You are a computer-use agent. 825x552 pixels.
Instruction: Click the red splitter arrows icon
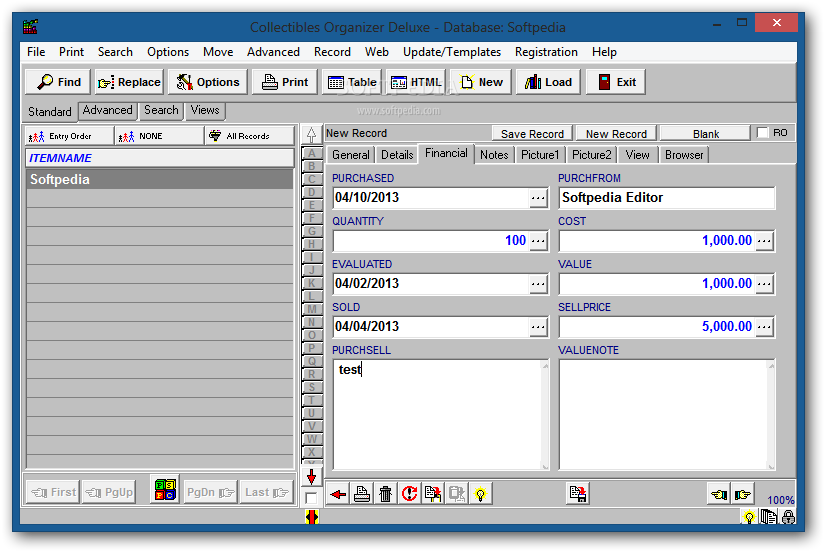(x=311, y=517)
